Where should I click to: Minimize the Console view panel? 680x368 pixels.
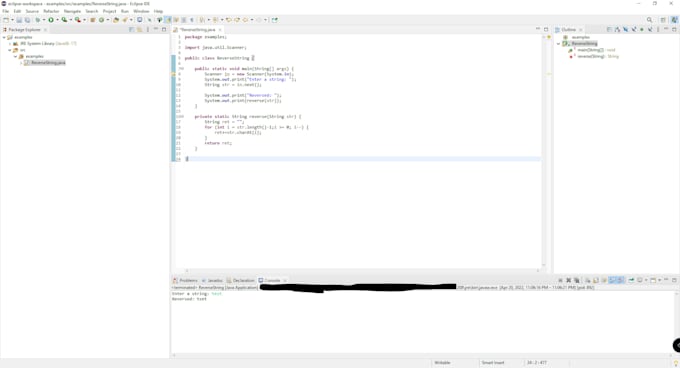pos(666,280)
